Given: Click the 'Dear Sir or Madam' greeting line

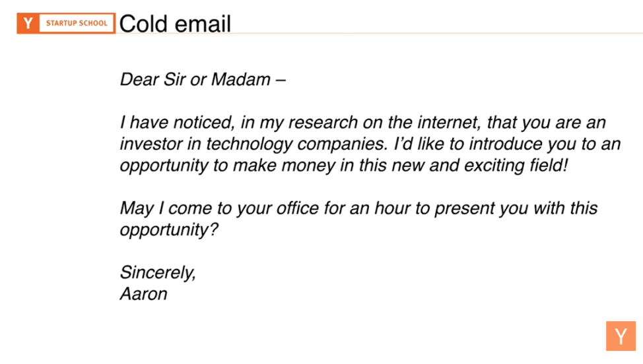Looking at the screenshot, I should pyautogui.click(x=203, y=79).
